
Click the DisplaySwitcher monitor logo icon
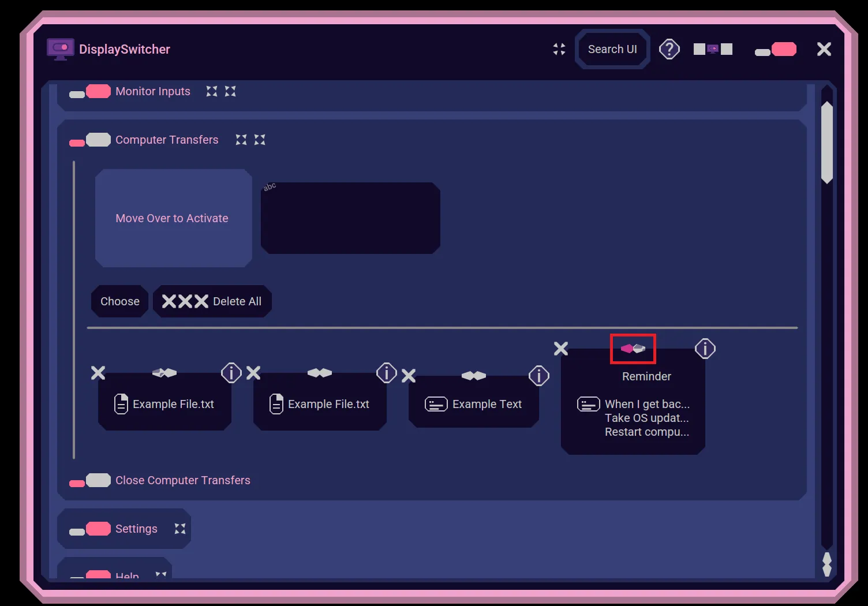pyautogui.click(x=61, y=49)
